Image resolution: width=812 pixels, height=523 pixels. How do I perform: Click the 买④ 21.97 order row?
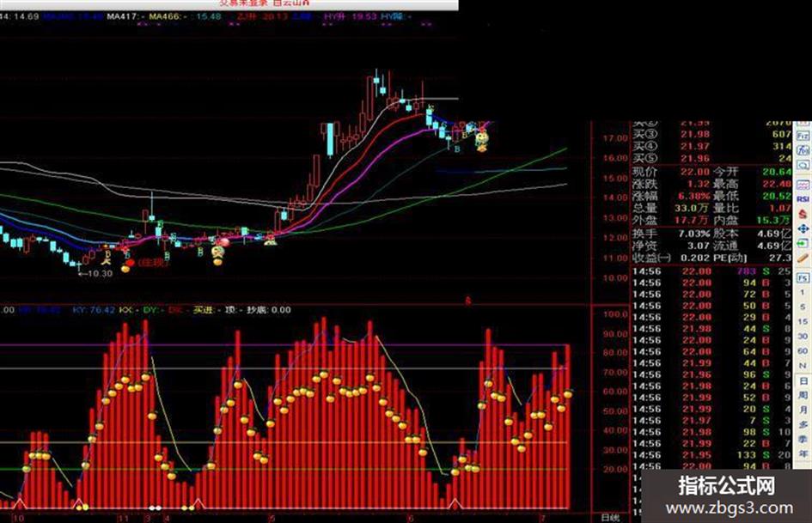click(x=711, y=147)
